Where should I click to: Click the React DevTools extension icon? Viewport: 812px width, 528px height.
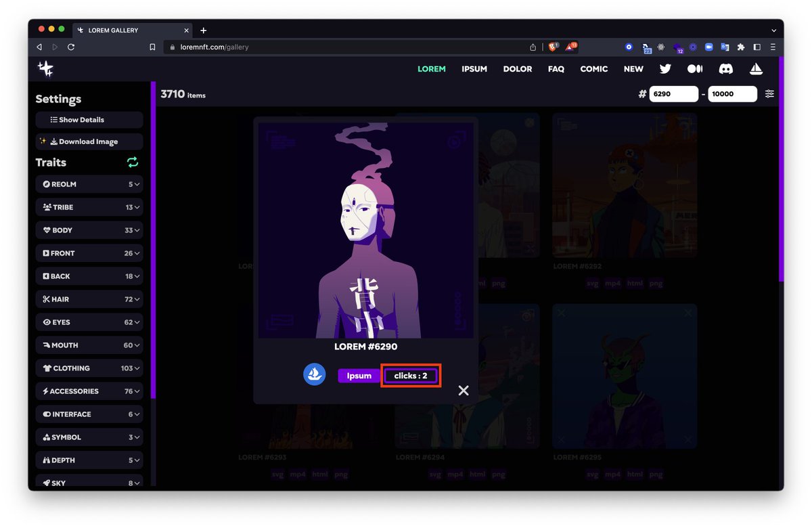661,47
